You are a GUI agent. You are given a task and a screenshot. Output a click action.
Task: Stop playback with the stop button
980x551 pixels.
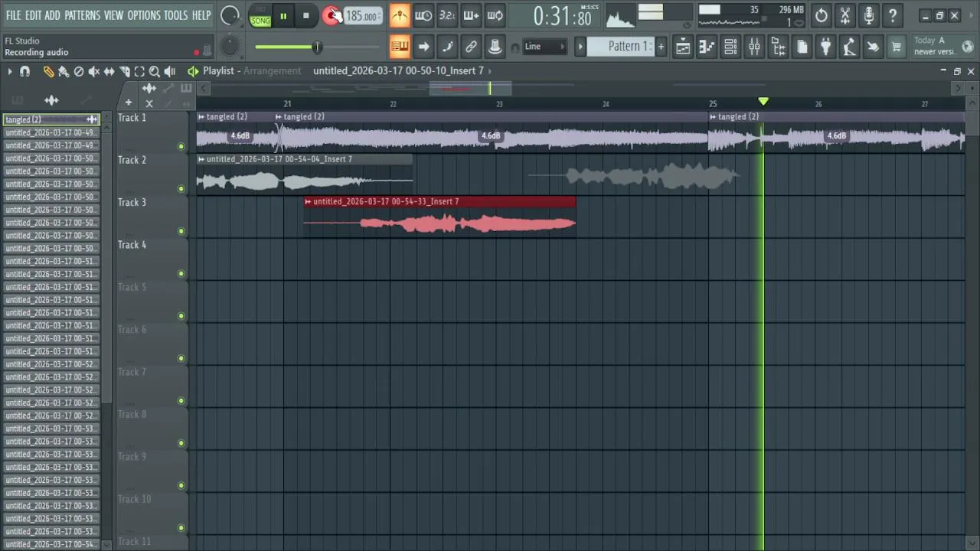(x=305, y=15)
